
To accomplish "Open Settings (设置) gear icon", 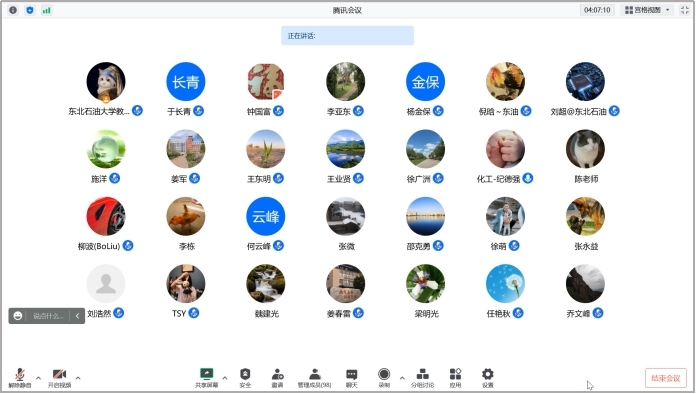I will click(487, 378).
